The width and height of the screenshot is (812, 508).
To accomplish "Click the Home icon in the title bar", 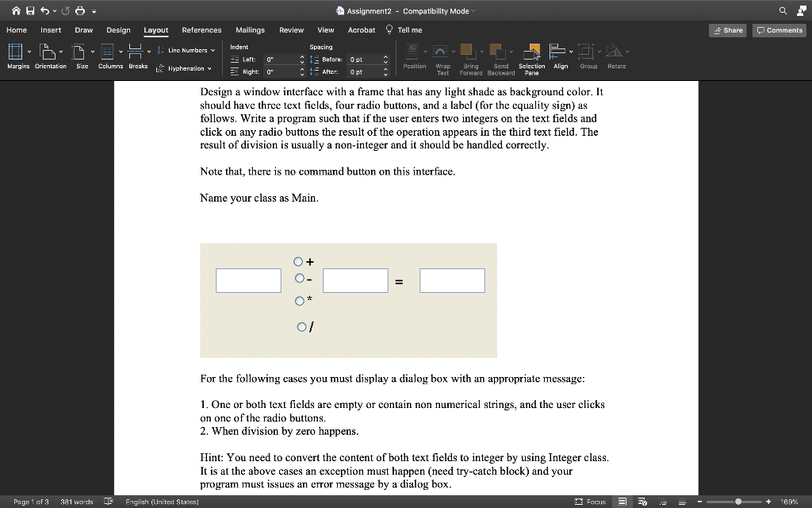I will click(16, 11).
